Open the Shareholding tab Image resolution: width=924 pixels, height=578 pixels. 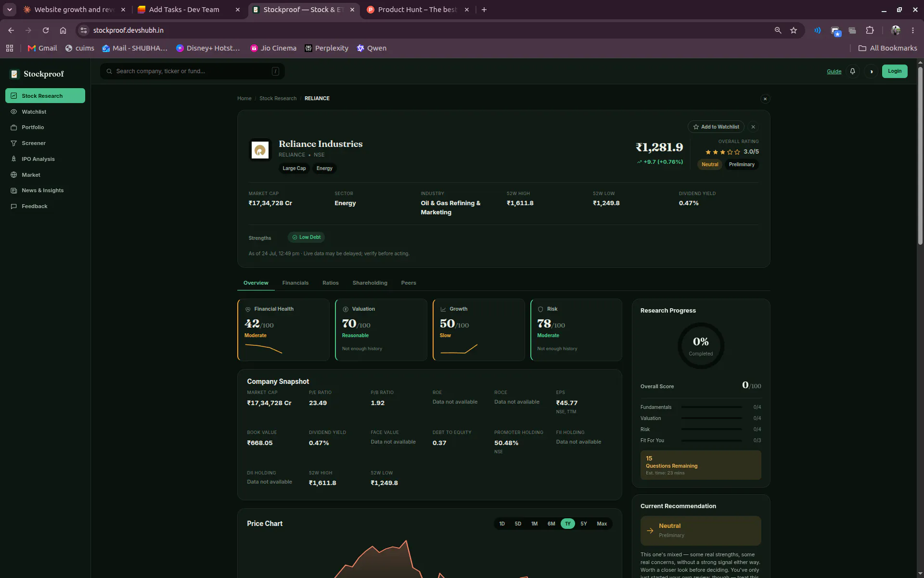coord(370,283)
